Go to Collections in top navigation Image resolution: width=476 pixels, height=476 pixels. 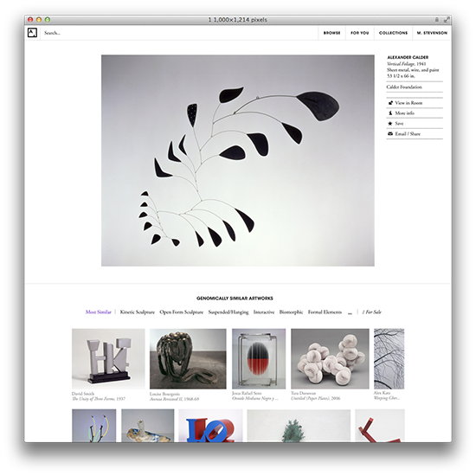tap(393, 33)
